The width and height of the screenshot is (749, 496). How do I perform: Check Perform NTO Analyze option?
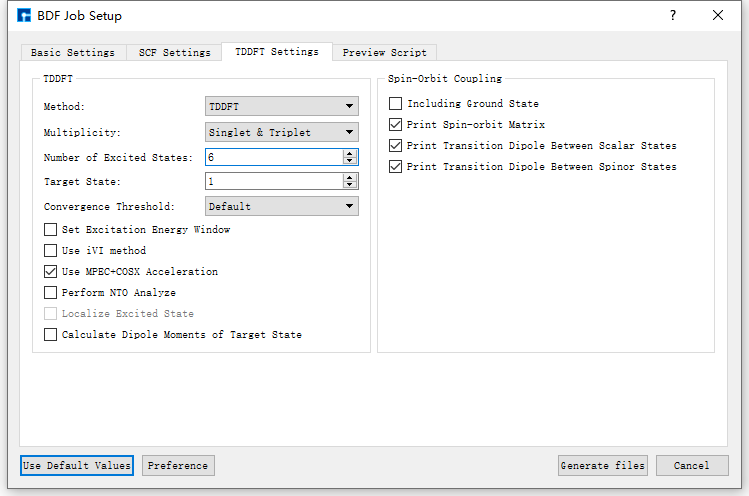(x=51, y=293)
